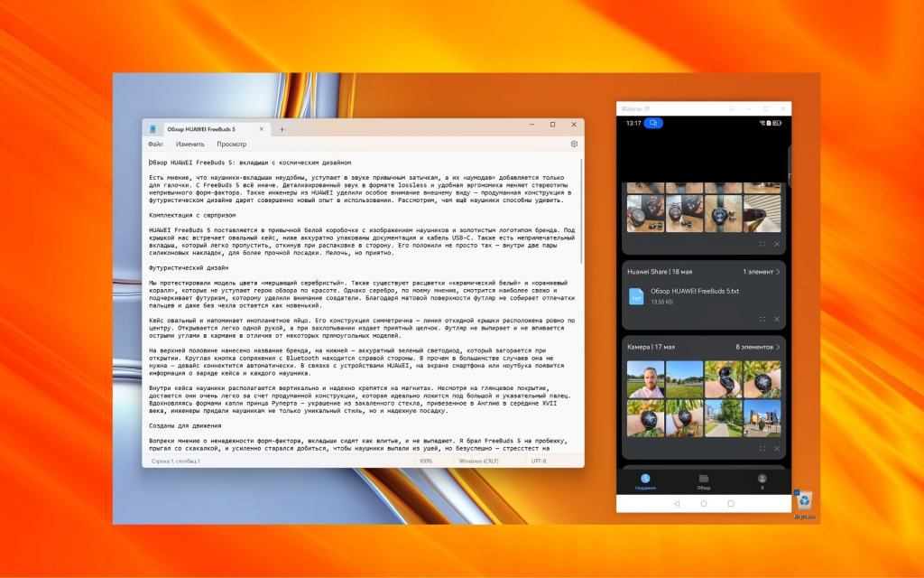Close the Notepad window
924x578 pixels.
coord(574,125)
